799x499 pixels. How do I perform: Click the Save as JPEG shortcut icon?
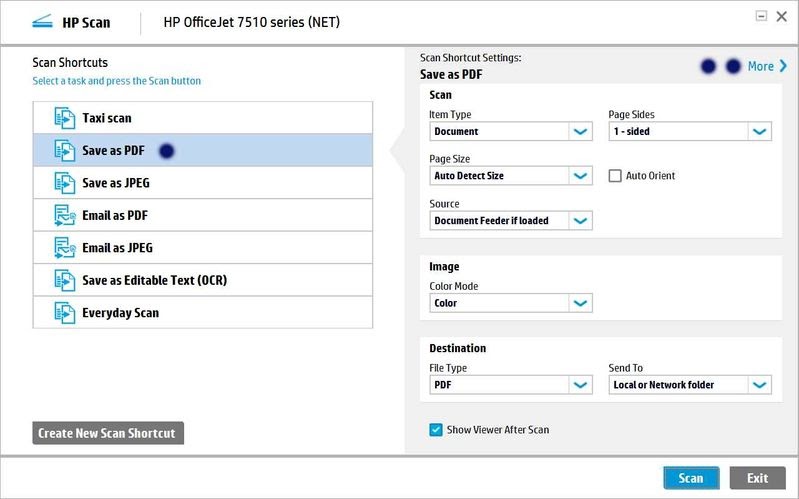tap(65, 183)
